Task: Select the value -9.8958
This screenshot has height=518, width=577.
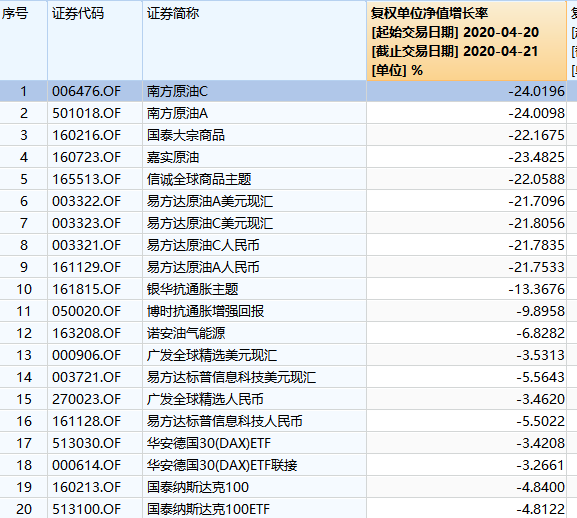Action: pyautogui.click(x=541, y=312)
